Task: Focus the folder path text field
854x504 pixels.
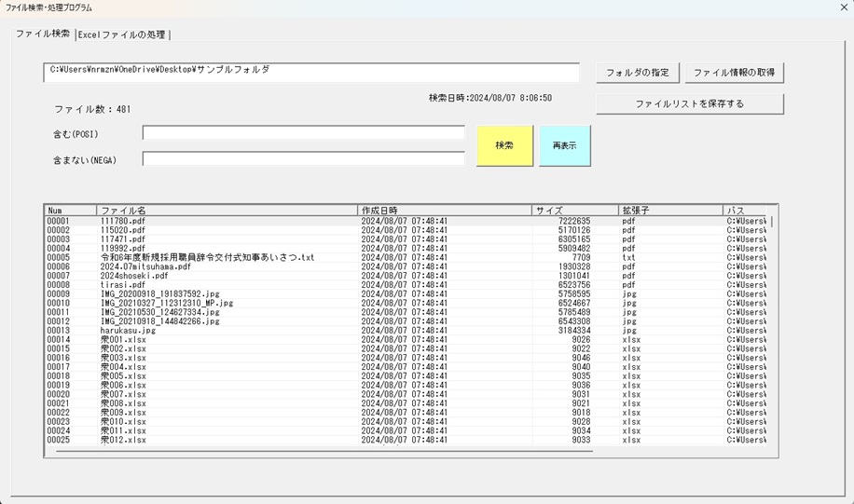Action: coord(310,72)
